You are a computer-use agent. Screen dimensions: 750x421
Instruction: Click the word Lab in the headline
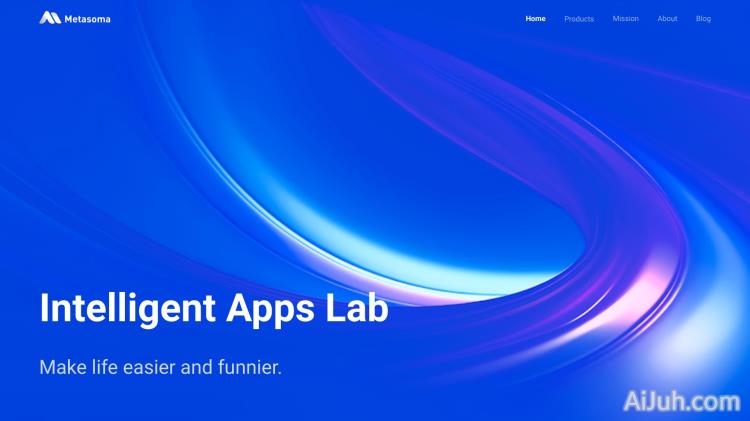click(358, 308)
